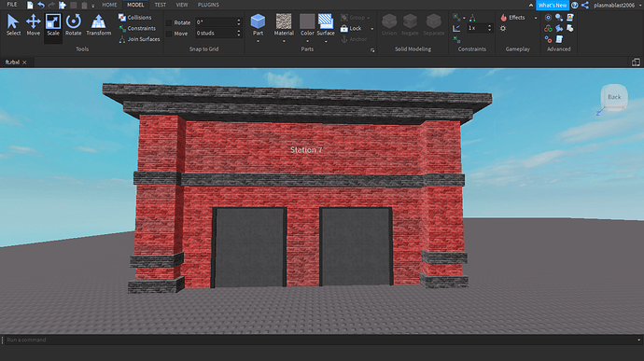Toggle Constraints option in Tools group
The width and height of the screenshot is (644, 361).
tap(137, 28)
